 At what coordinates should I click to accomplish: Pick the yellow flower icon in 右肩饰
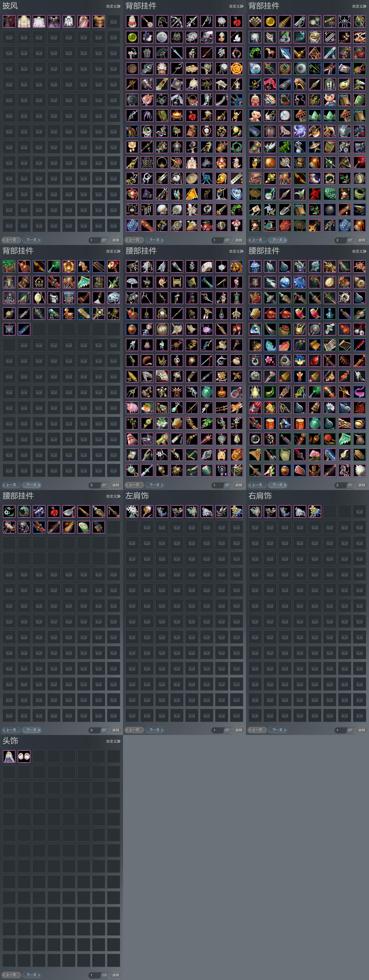click(315, 511)
